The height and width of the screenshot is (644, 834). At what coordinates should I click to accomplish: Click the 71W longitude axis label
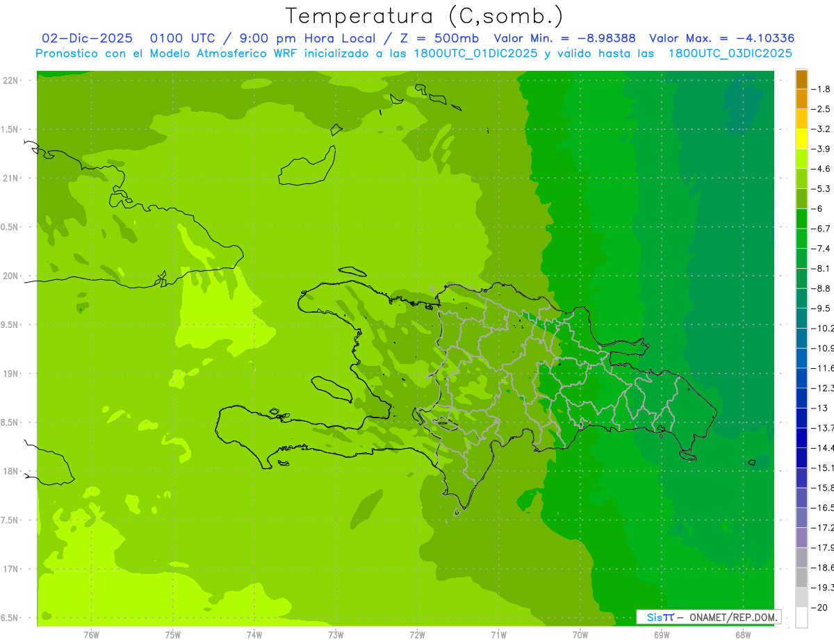(x=498, y=635)
